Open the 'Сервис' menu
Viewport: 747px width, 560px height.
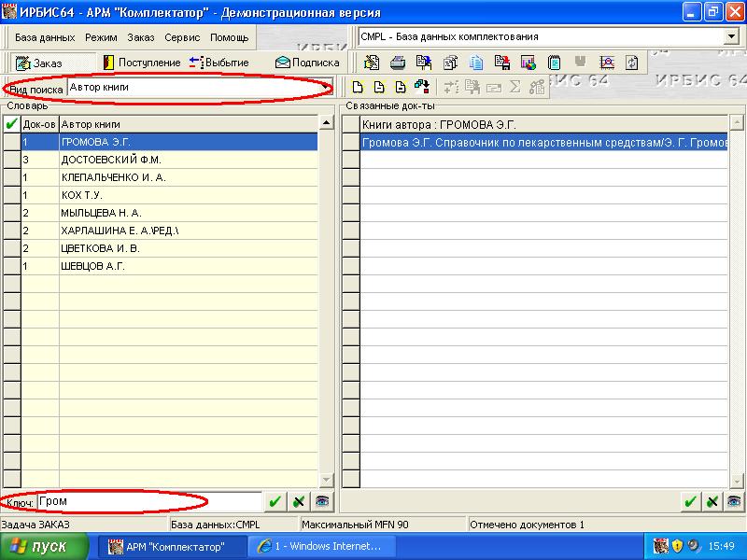(x=182, y=37)
